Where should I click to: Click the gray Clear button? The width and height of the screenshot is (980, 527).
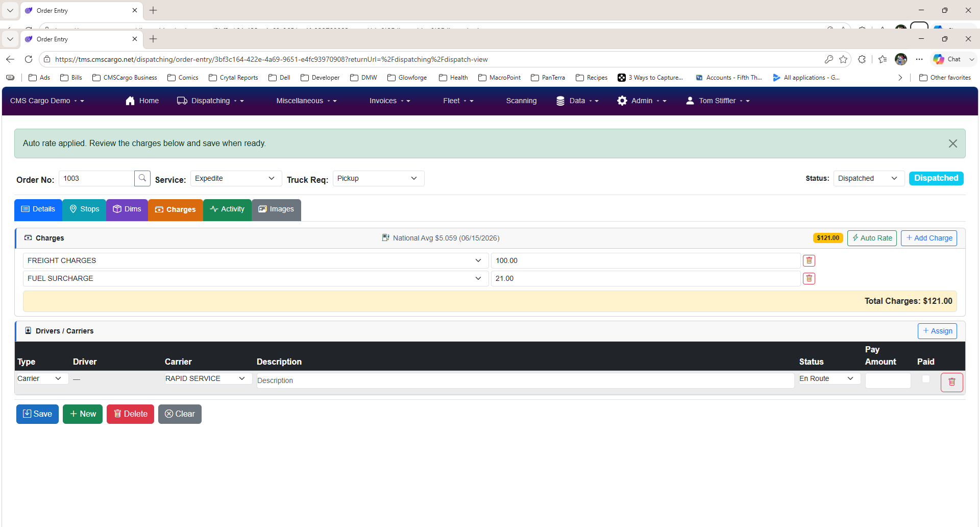180,414
